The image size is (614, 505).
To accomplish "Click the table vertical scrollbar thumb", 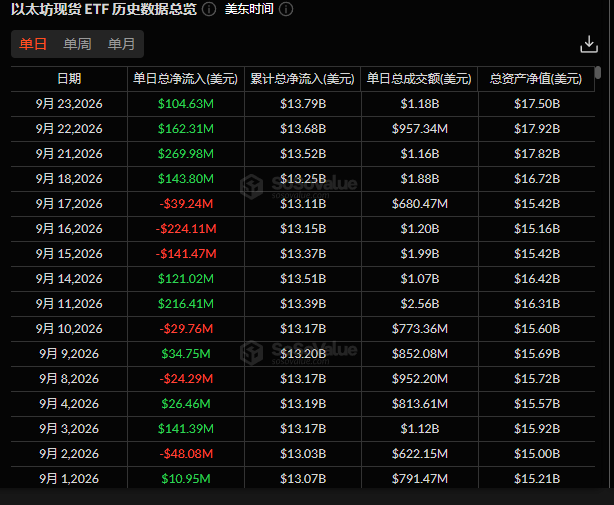I will coord(598,73).
